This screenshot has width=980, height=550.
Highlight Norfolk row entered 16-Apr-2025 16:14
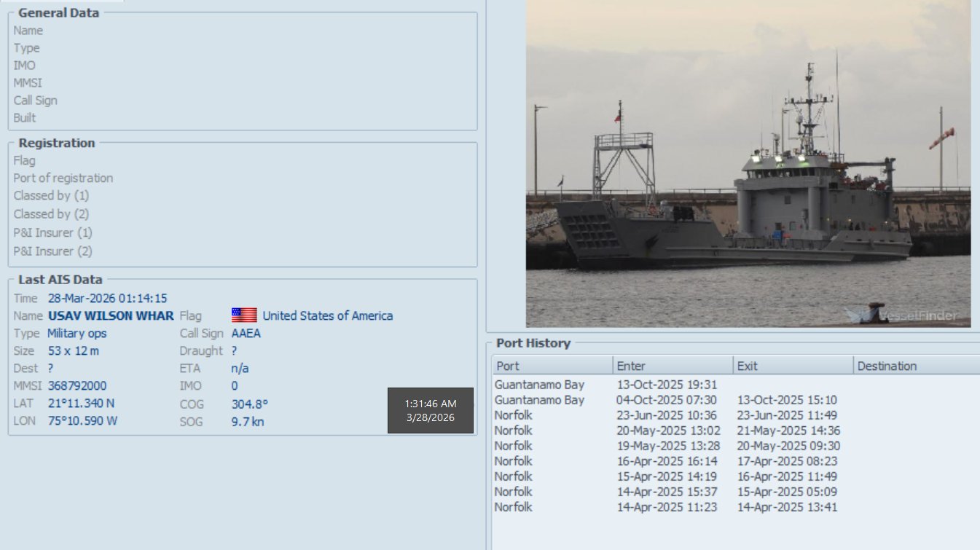pyautogui.click(x=514, y=461)
